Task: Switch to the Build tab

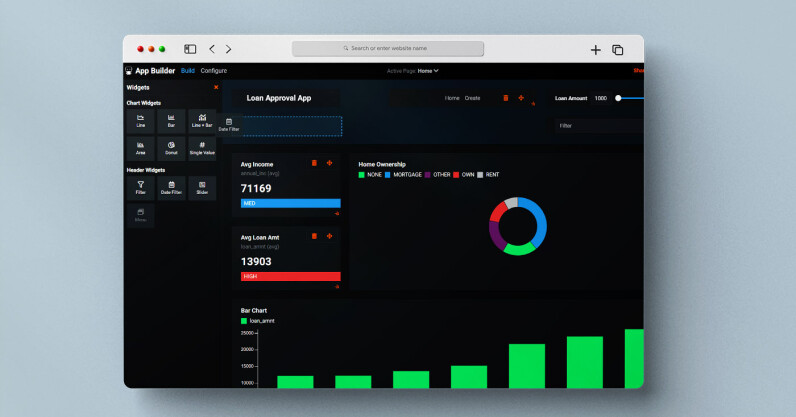Action: (188, 71)
